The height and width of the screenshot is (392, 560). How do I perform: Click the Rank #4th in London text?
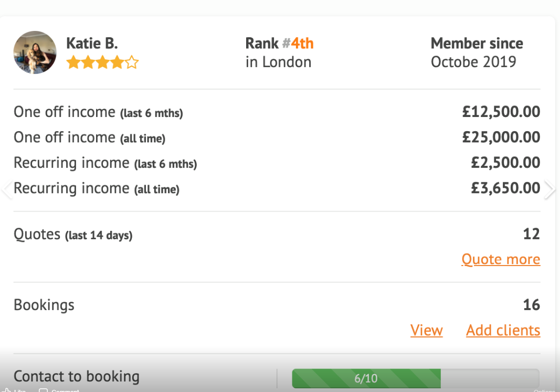tap(279, 53)
